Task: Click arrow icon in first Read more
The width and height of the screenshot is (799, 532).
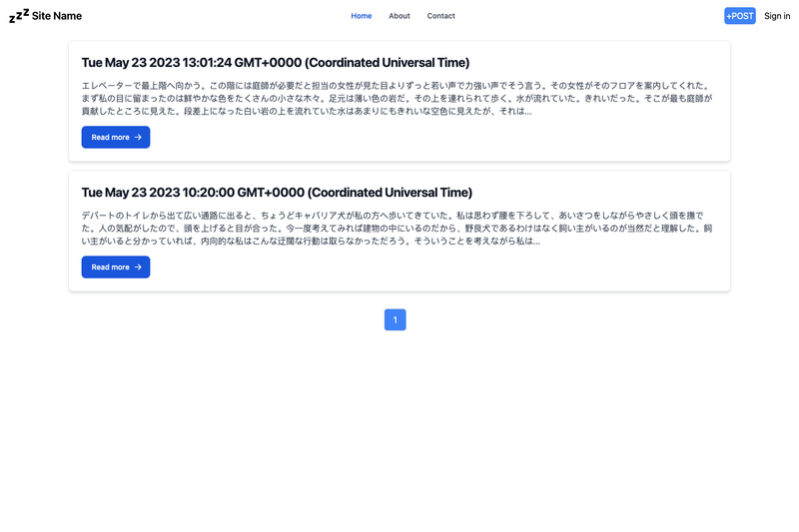Action: click(138, 138)
